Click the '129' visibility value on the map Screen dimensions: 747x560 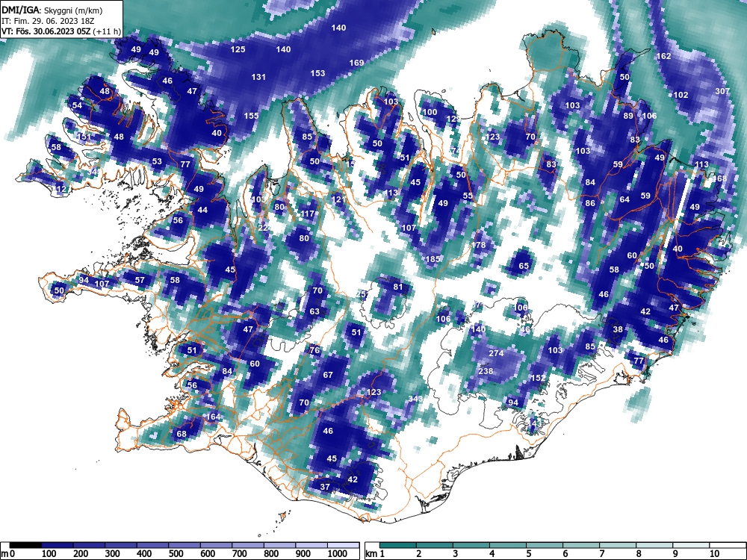coord(453,119)
